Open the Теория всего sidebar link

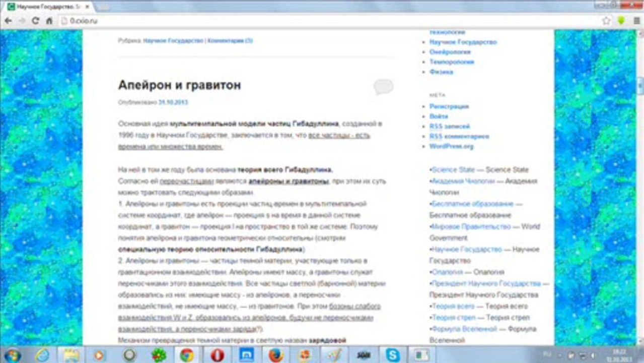click(x=453, y=307)
